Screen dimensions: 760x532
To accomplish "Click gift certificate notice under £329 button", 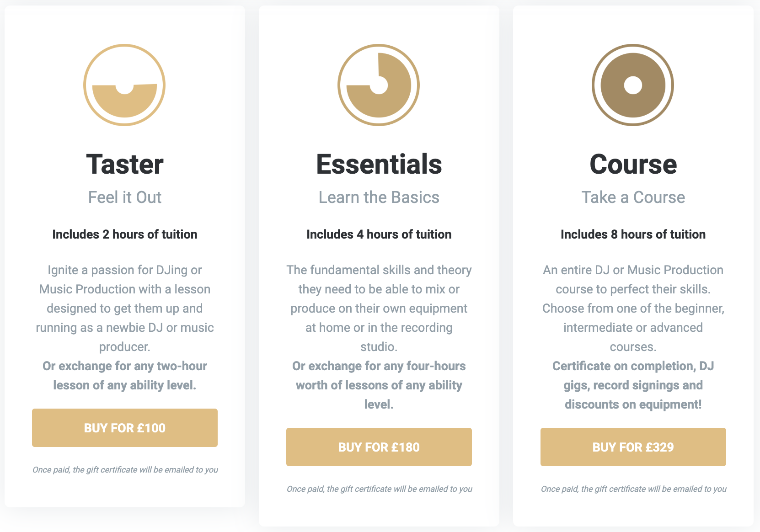I will 633,489.
